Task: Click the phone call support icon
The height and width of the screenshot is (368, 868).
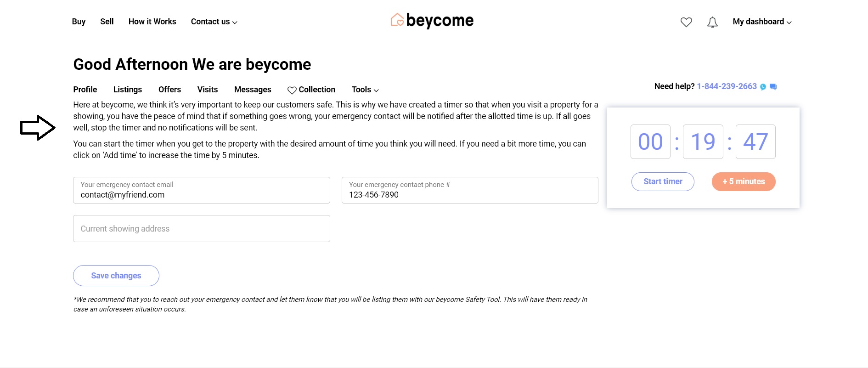Action: coord(763,86)
